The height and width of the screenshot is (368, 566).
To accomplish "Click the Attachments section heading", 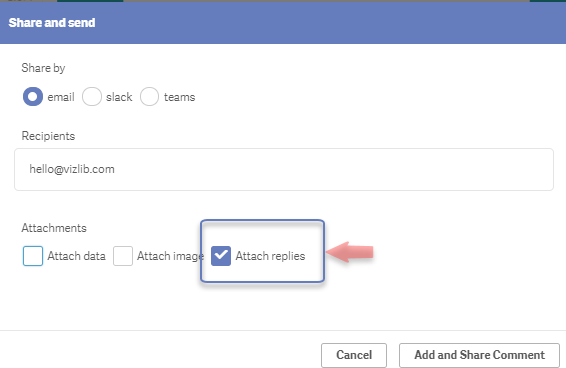I will click(x=54, y=228).
